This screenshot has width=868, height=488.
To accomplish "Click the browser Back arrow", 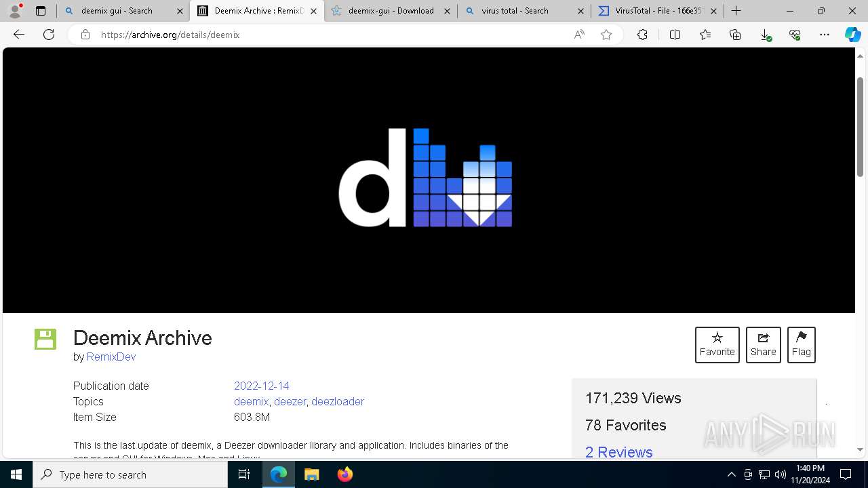I will [19, 35].
